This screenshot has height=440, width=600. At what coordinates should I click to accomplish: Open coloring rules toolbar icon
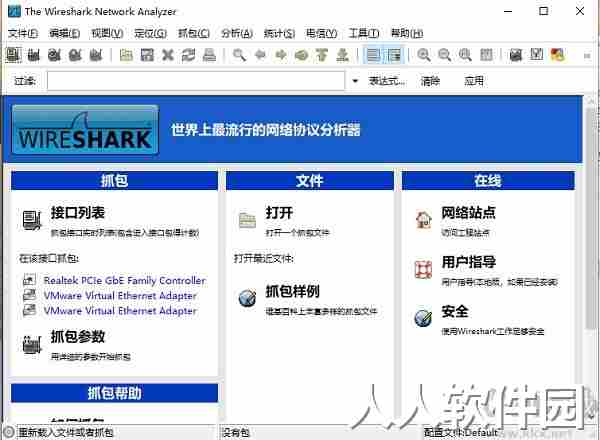pos(558,55)
